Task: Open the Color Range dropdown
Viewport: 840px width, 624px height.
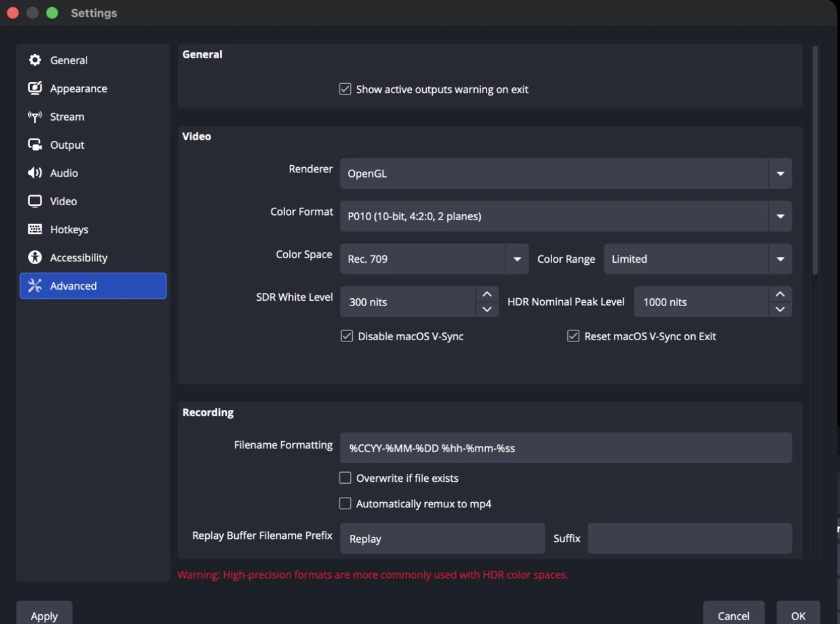Action: pyautogui.click(x=698, y=259)
